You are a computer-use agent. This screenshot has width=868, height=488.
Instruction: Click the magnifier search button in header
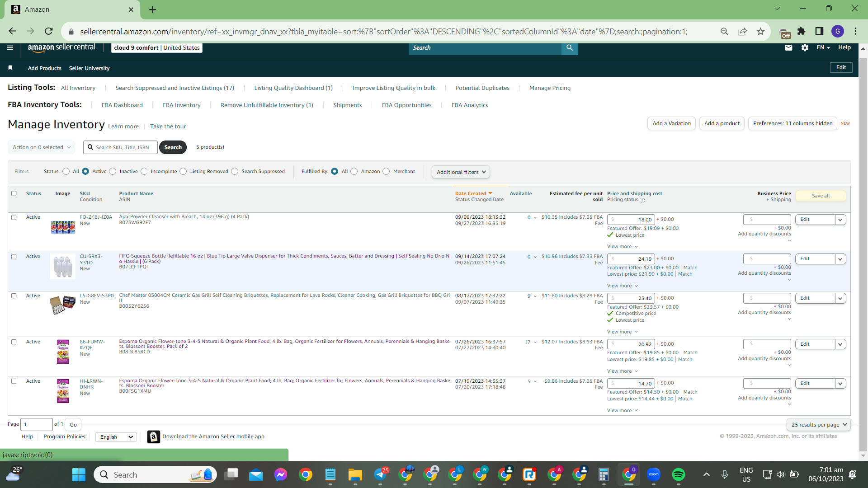pos(570,47)
